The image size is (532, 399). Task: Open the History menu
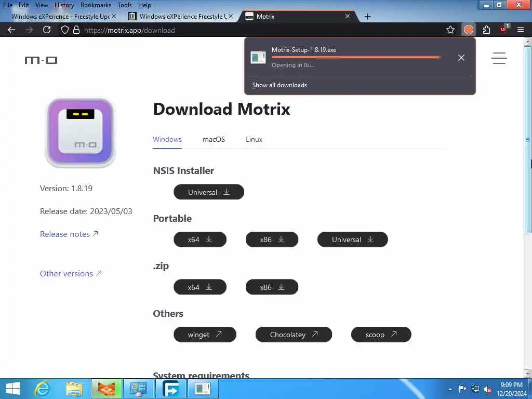pyautogui.click(x=64, y=5)
